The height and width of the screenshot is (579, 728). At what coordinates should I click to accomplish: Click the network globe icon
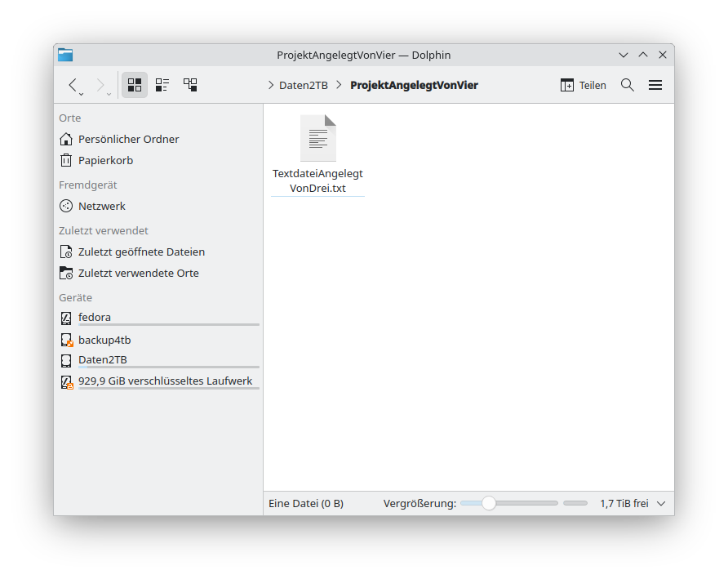click(x=66, y=206)
